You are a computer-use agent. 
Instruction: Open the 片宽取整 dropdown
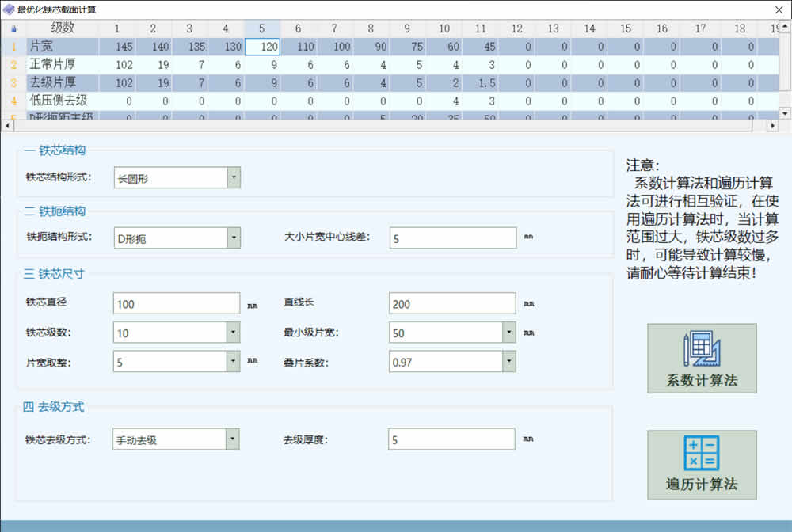234,362
